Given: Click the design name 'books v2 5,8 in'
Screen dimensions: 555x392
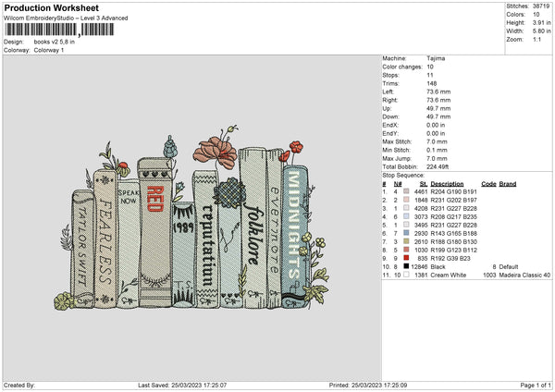Looking at the screenshot, I should (55, 42).
